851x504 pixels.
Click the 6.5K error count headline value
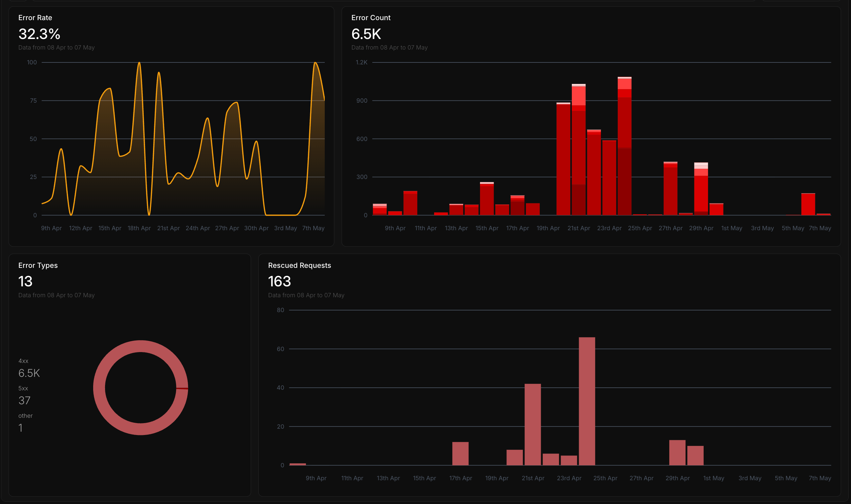366,34
